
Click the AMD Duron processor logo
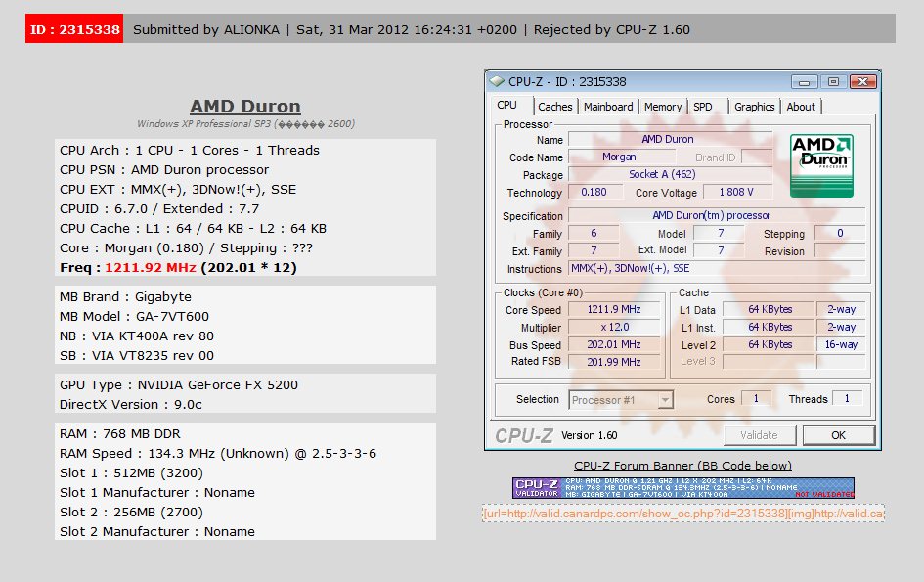click(821, 165)
